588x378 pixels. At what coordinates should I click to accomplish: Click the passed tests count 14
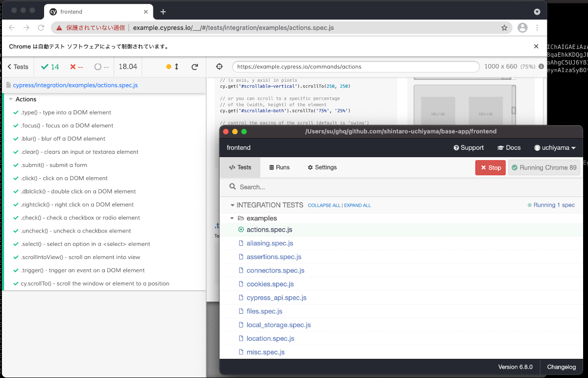pos(49,67)
